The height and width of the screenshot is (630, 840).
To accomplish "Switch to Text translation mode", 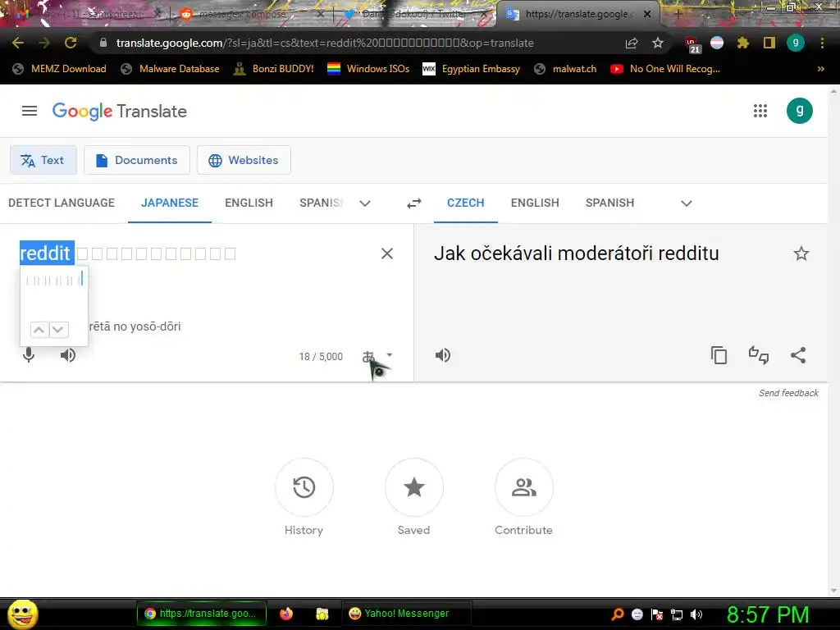I will (43, 160).
